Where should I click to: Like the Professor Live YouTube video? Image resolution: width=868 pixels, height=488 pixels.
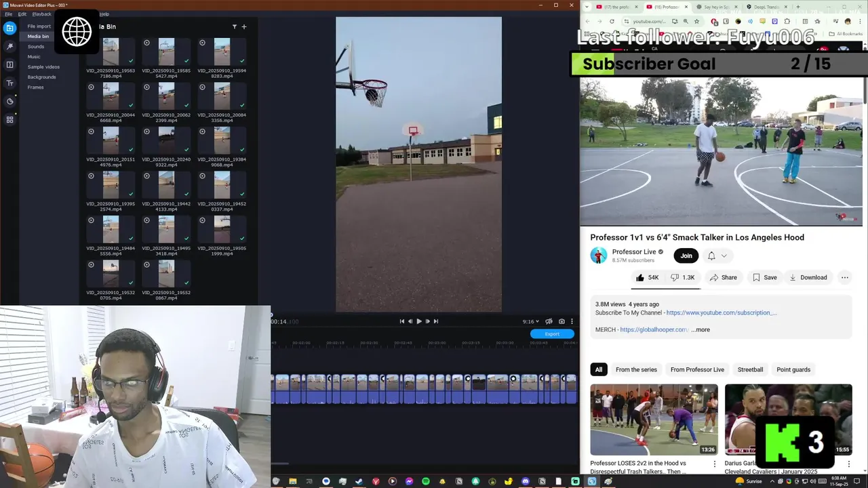pyautogui.click(x=648, y=277)
